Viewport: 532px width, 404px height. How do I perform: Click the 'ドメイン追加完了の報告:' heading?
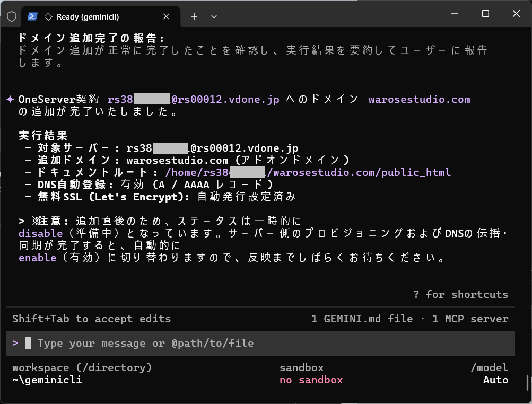point(92,38)
